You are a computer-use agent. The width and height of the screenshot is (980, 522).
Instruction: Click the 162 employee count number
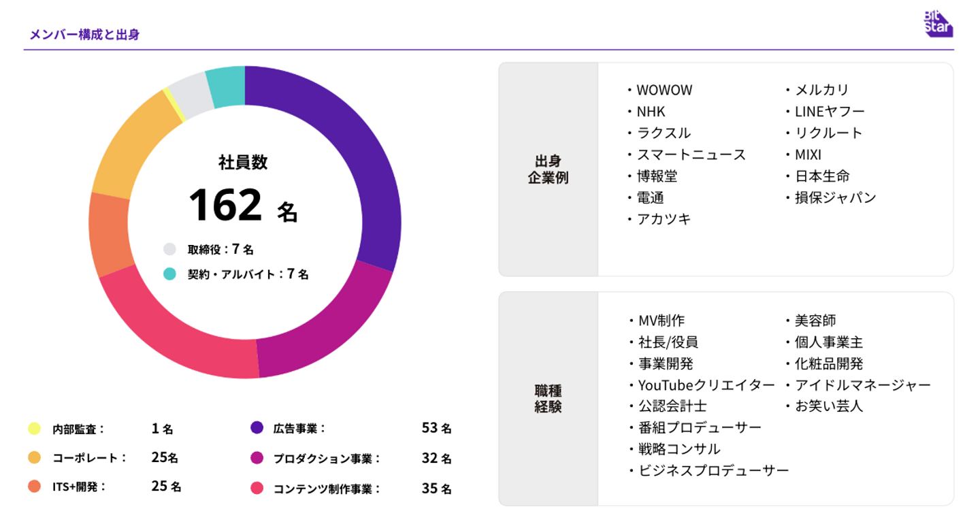[x=225, y=205]
